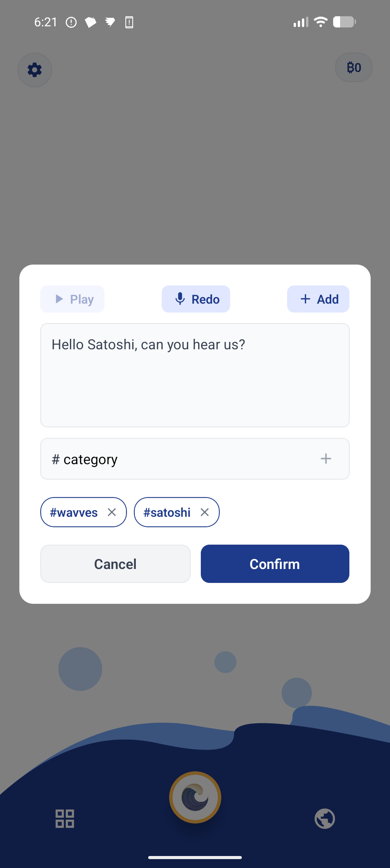Screen dimensions: 390x868
Task: Tap the plus icon next to Add
Action: point(305,299)
